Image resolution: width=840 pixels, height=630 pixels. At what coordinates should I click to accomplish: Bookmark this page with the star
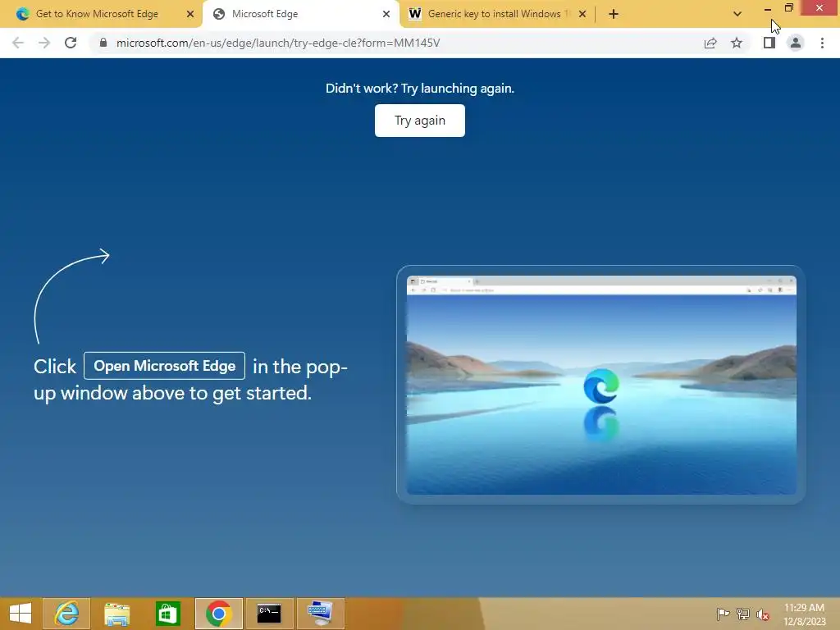[737, 43]
